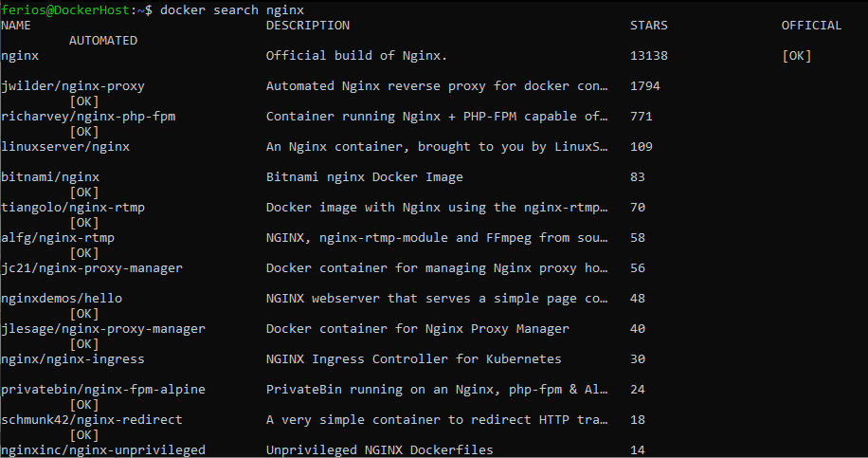Click the official [OK] marker for nginx
The image size is (868, 458).
(797, 56)
